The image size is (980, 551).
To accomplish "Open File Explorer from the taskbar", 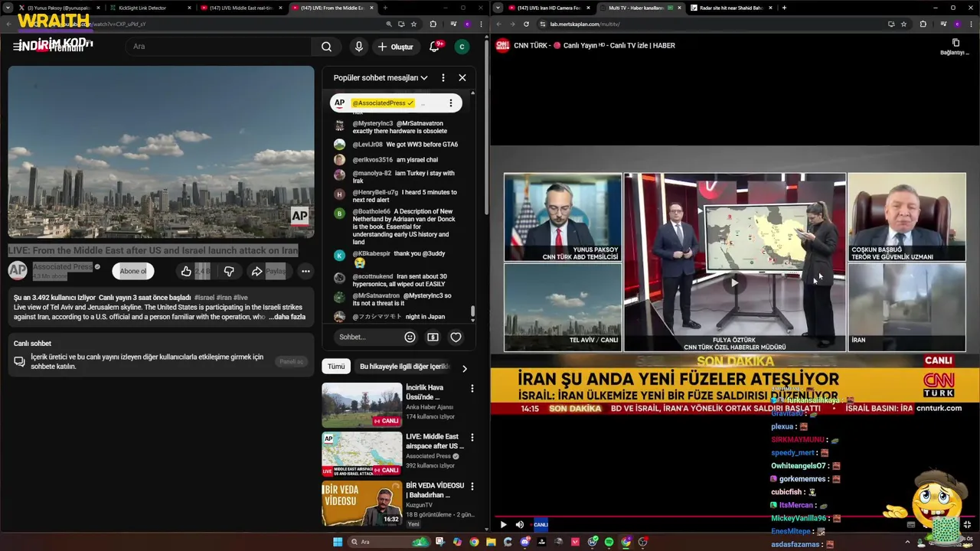I will (491, 542).
